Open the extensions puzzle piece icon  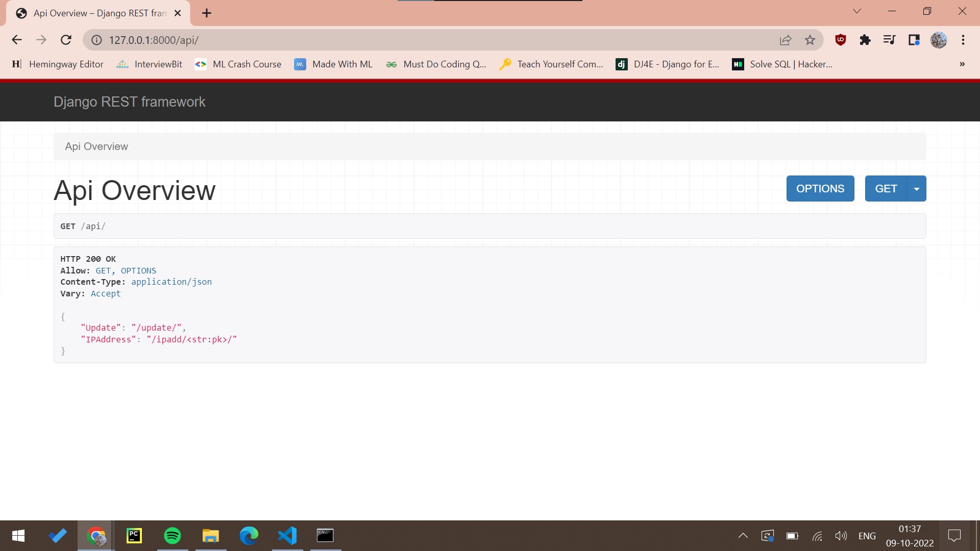865,40
